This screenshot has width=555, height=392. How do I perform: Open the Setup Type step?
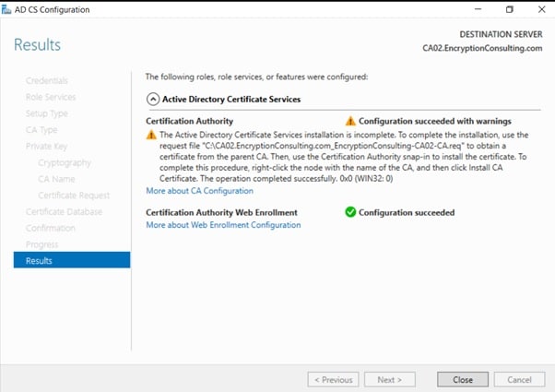[x=46, y=113]
